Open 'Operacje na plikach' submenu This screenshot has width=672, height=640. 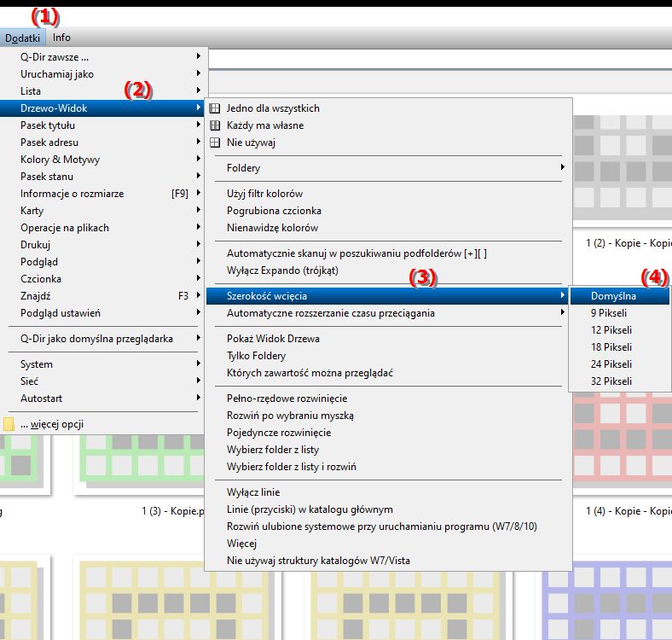[x=103, y=228]
